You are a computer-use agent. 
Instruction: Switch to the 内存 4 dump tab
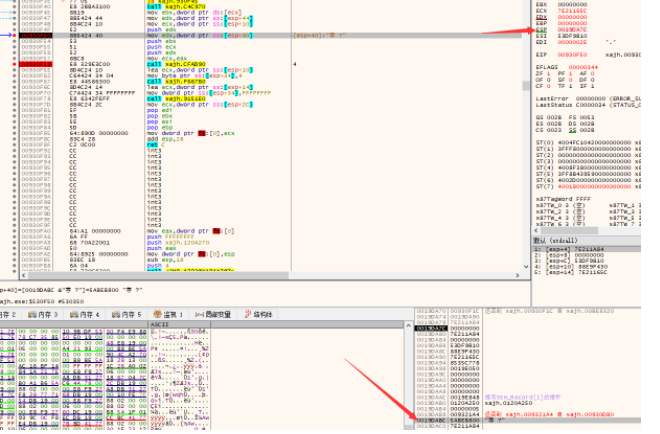85,314
